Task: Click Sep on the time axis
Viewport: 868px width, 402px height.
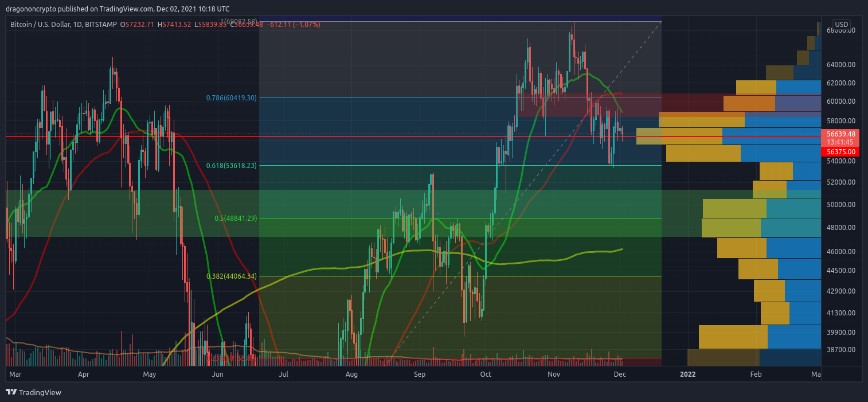Action: point(420,374)
